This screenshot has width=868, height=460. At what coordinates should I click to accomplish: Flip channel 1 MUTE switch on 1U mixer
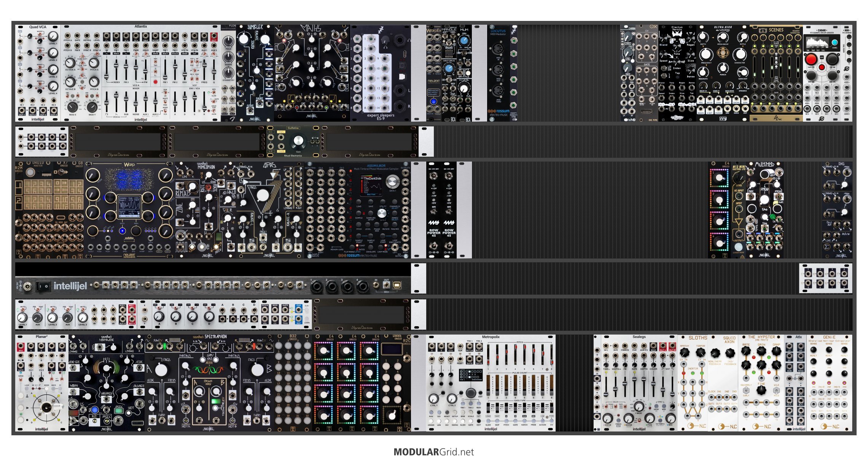(x=22, y=309)
